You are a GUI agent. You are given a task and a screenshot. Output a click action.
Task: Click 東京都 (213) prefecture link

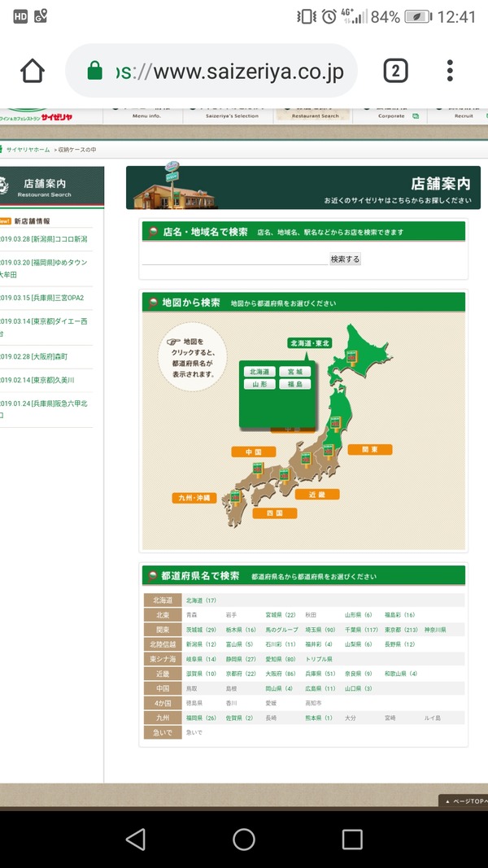(x=402, y=630)
